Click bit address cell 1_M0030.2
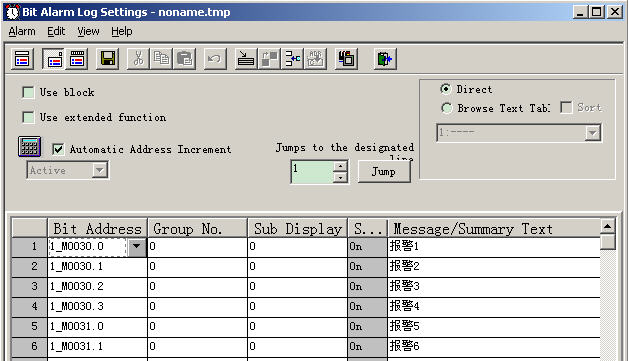This screenshot has height=361, width=628. pos(97,287)
